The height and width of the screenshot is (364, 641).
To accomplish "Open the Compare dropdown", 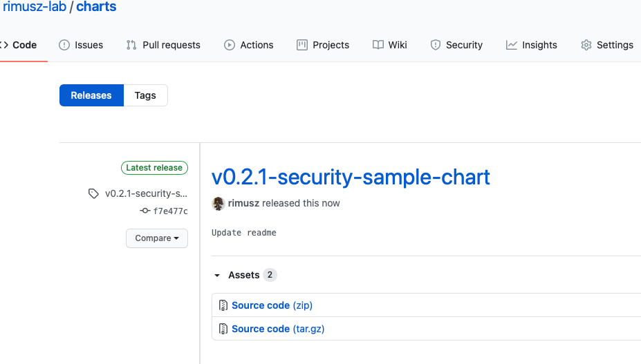I will tap(157, 238).
